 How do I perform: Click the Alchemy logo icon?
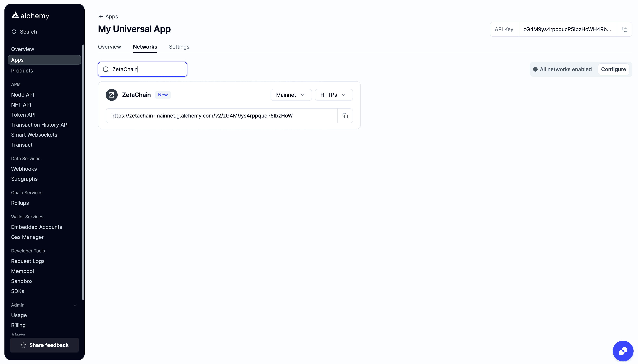pyautogui.click(x=15, y=15)
